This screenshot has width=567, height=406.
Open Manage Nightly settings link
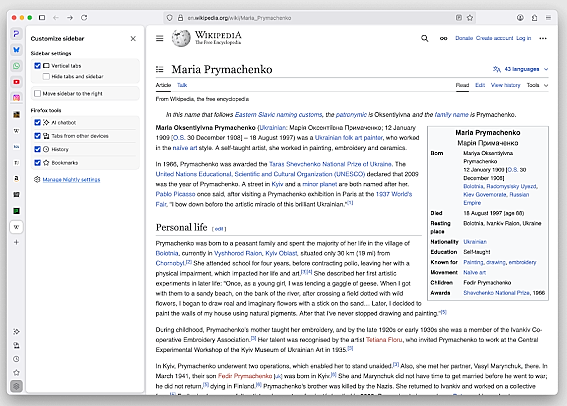tap(71, 180)
